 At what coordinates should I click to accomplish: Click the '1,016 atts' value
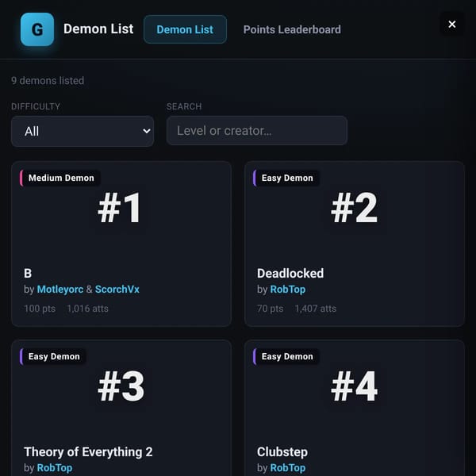88,309
